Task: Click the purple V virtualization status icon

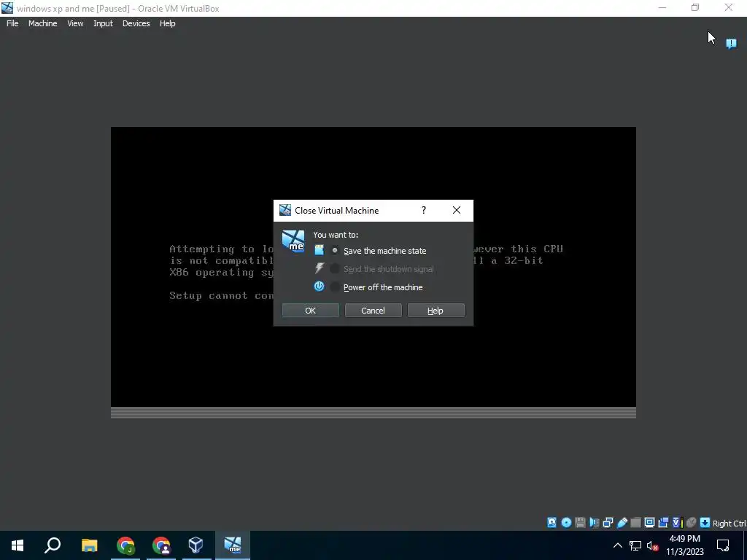Action: pos(678,522)
